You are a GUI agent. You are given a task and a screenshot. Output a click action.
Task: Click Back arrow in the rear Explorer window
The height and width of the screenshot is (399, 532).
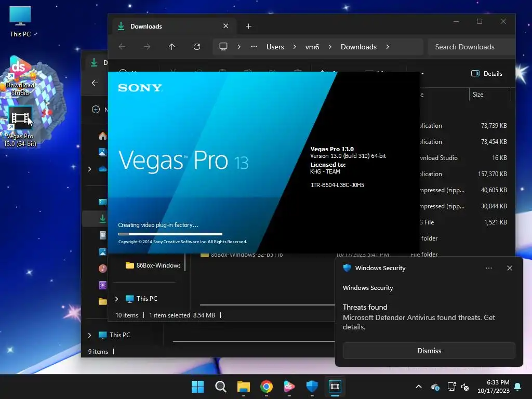95,83
